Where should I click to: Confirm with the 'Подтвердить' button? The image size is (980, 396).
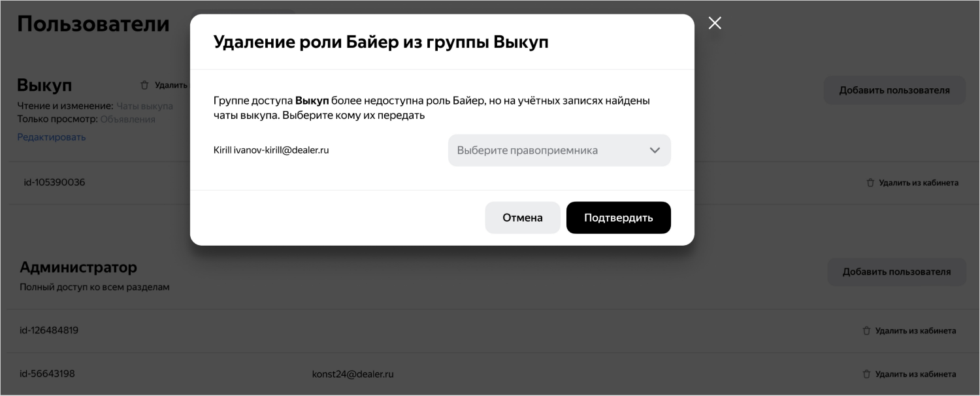pyautogui.click(x=618, y=218)
